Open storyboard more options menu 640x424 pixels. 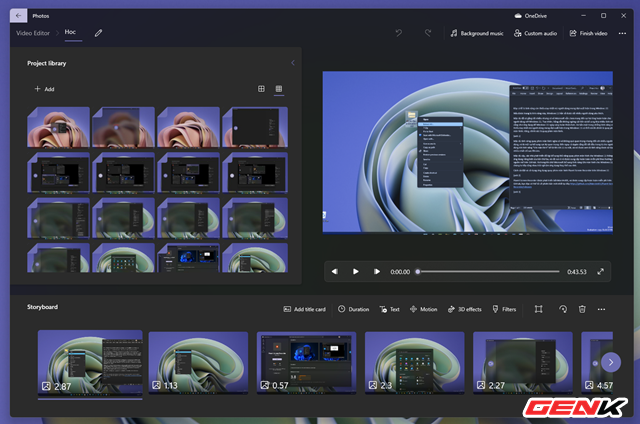tap(601, 309)
